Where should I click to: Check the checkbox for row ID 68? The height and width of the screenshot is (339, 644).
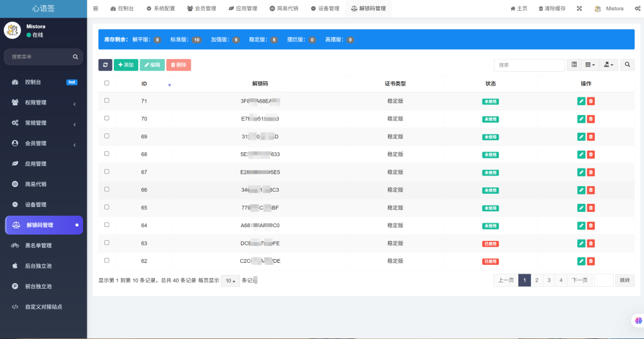tap(107, 153)
